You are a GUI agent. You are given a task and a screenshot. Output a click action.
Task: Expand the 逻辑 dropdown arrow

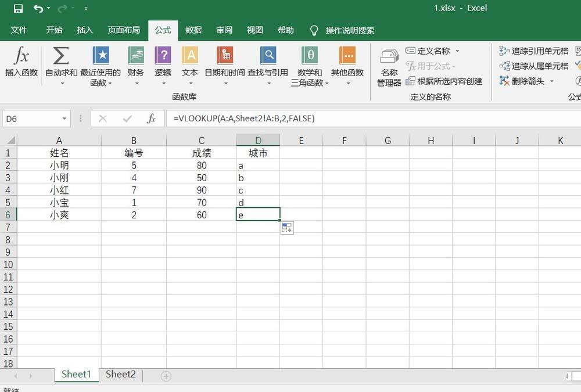point(163,84)
